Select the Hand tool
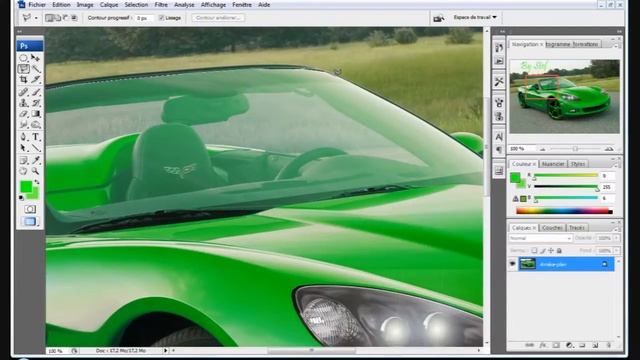Screen dimensions: 640x360 coord(23,171)
